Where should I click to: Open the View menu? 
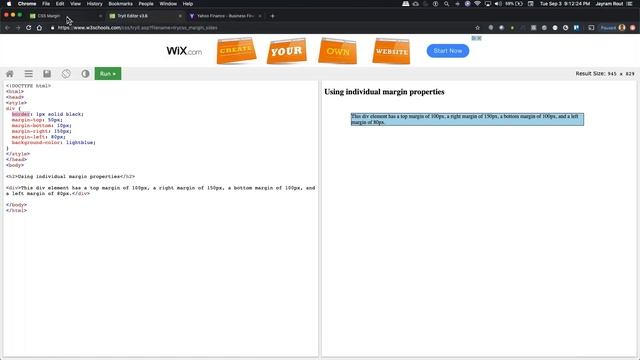(76, 4)
